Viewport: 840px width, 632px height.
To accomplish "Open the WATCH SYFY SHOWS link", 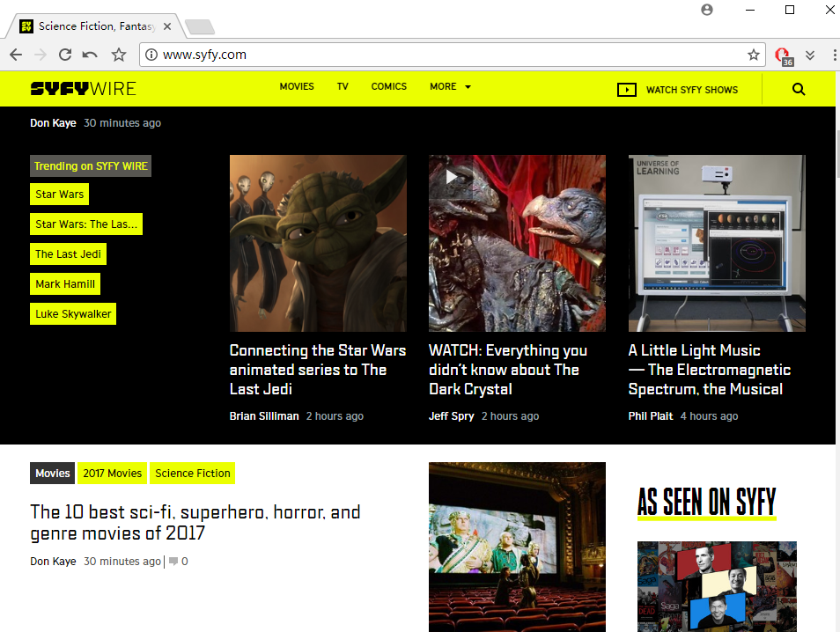I will coord(691,90).
